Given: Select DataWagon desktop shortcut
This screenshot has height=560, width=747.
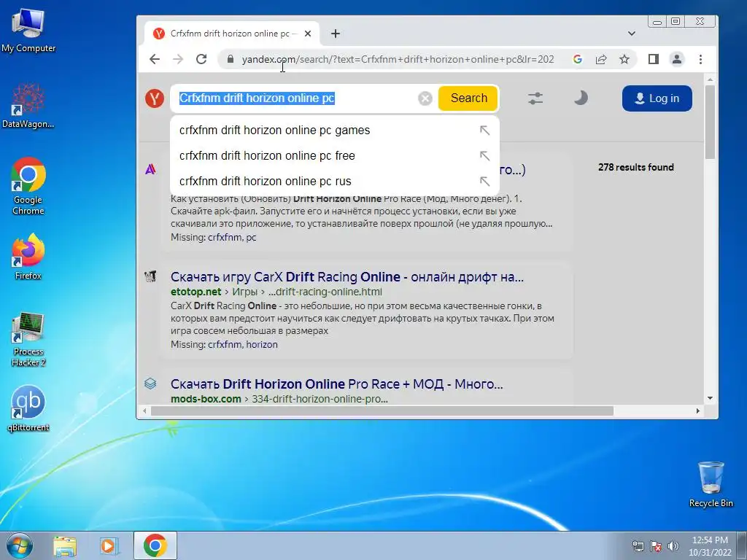Looking at the screenshot, I should pos(28,106).
